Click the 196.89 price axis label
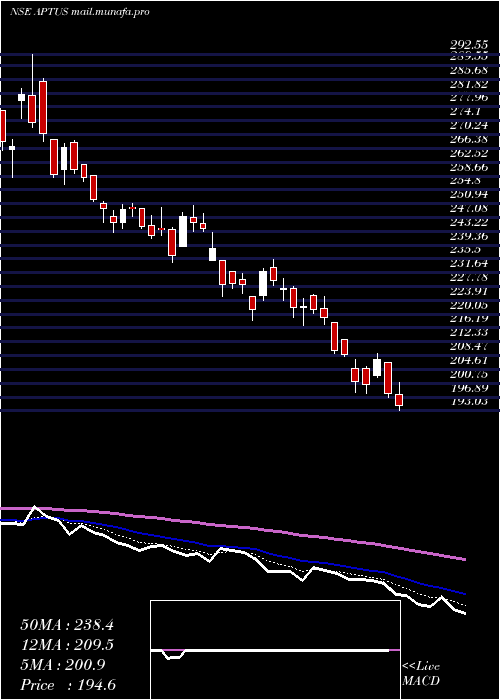Screen dimensions: 500x700 coord(469,388)
